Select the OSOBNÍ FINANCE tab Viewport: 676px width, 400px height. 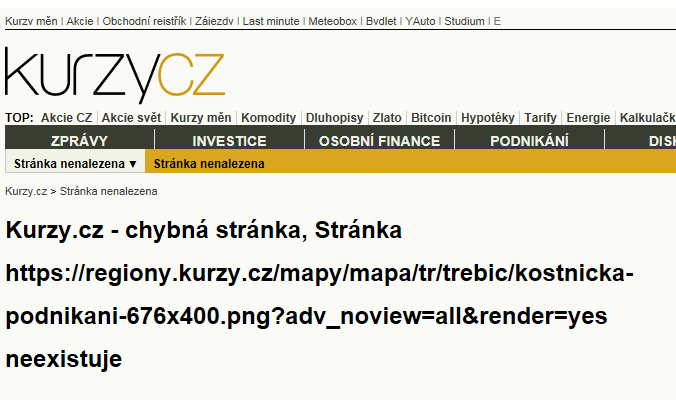(x=379, y=141)
